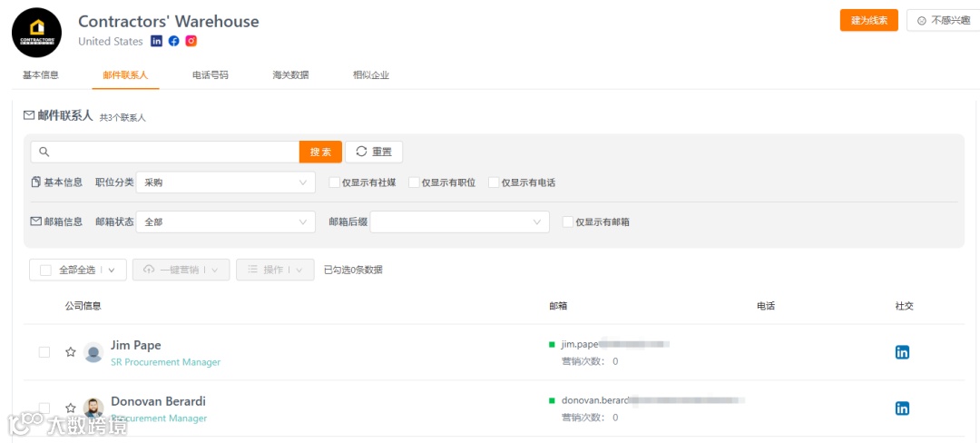This screenshot has height=443, width=980.
Task: Switch to the 电话号码 tab
Action: pos(211,75)
